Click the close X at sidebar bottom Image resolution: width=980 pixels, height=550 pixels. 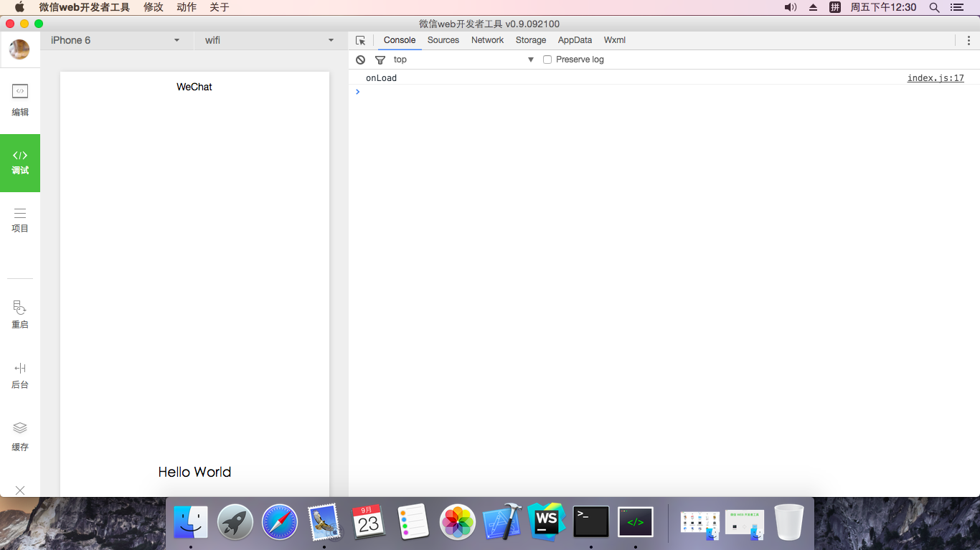pos(20,490)
